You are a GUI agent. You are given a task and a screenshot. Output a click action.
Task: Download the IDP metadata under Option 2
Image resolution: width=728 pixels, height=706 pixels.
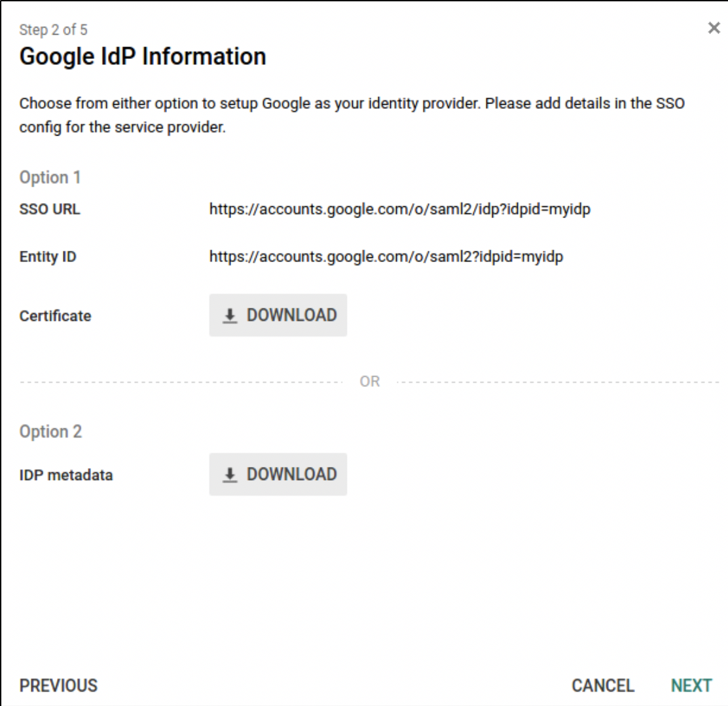click(278, 474)
